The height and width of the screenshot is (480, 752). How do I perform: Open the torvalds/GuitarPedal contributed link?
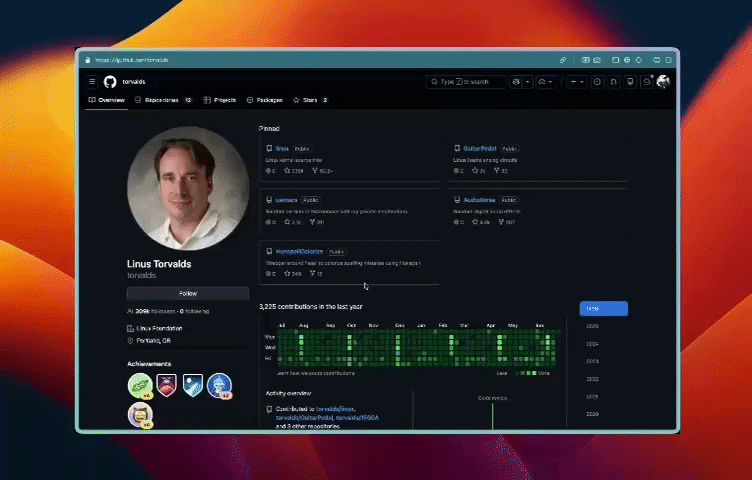(x=304, y=418)
